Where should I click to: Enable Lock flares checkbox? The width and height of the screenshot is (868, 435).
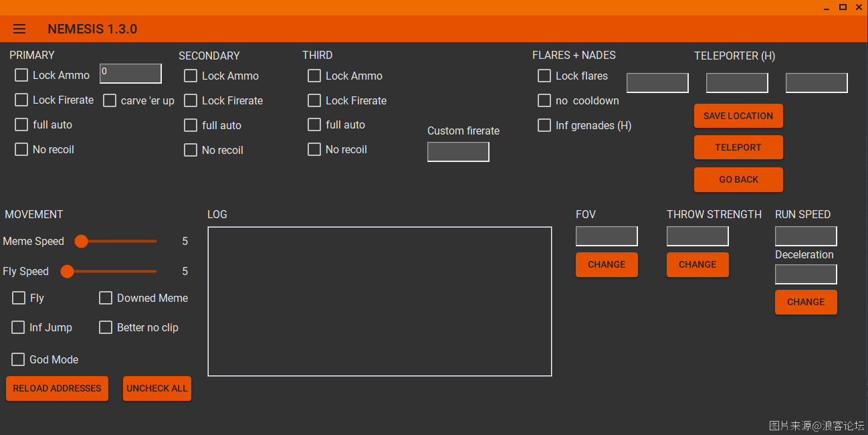pos(544,76)
